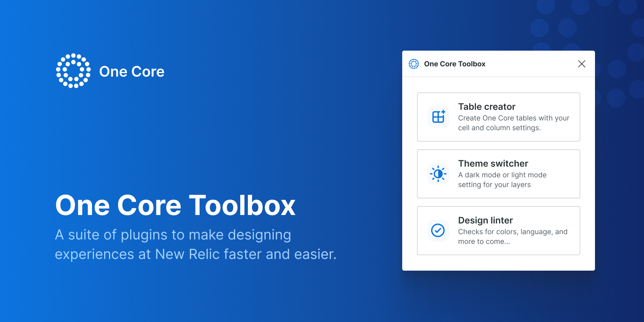The image size is (644, 322).
Task: Click the One Core Toolbox title text
Action: pyautogui.click(x=455, y=64)
